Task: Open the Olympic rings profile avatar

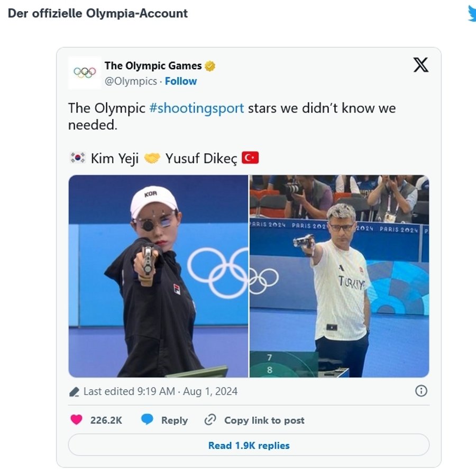Action: [85, 72]
